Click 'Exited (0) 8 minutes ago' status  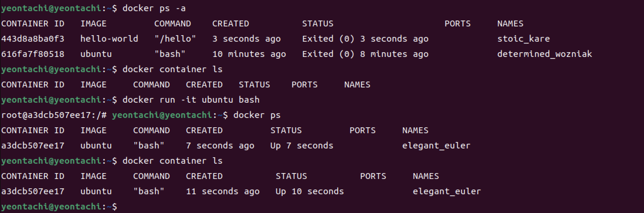pyautogui.click(x=365, y=54)
